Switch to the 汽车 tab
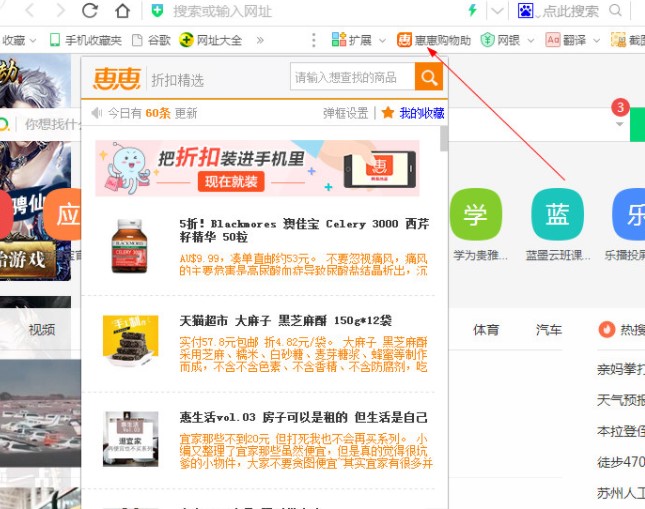This screenshot has height=509, width=645. (x=549, y=330)
